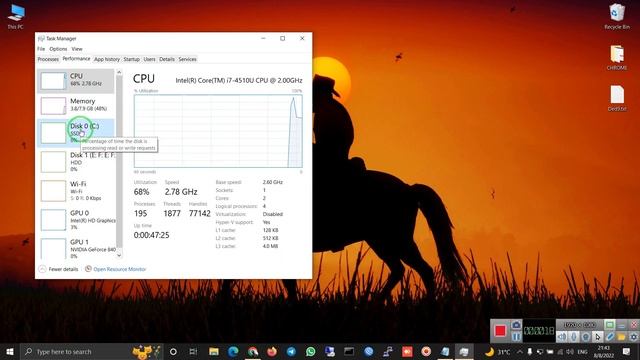Open This PC desktop icon

16,17
